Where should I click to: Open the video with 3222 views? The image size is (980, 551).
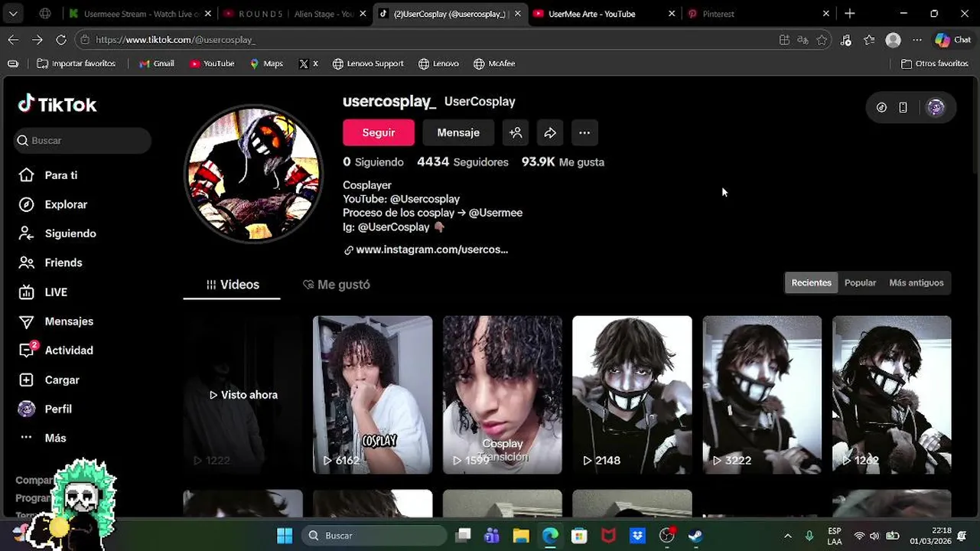pyautogui.click(x=762, y=395)
